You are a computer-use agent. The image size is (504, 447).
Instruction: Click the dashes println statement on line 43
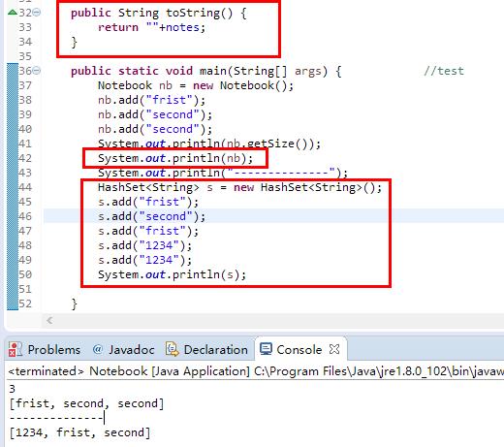(x=223, y=173)
